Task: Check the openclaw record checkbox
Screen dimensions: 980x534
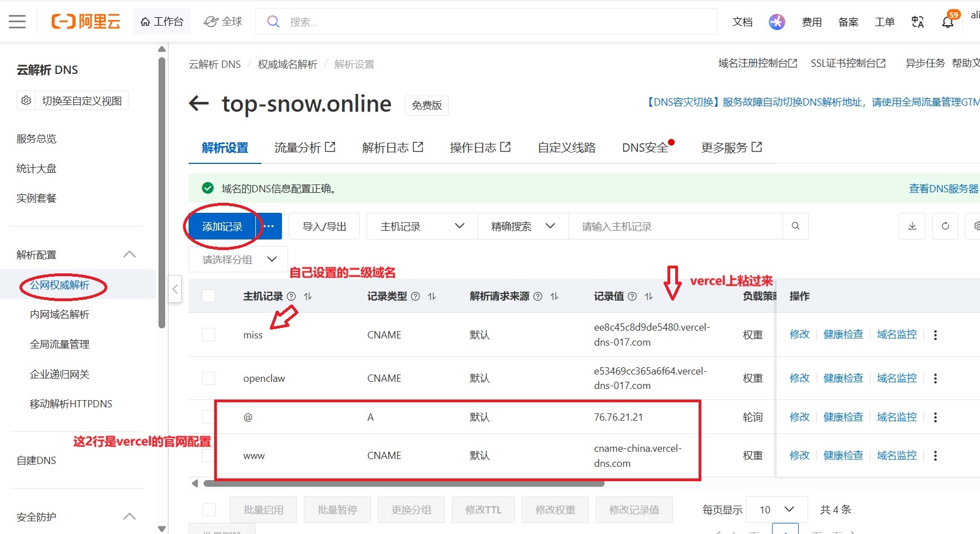Action: point(209,378)
